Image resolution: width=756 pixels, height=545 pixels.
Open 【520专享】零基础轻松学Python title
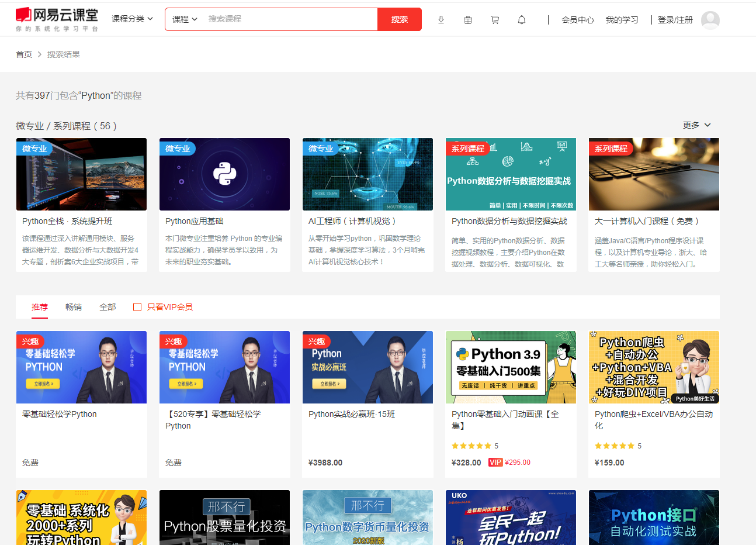pyautogui.click(x=213, y=420)
